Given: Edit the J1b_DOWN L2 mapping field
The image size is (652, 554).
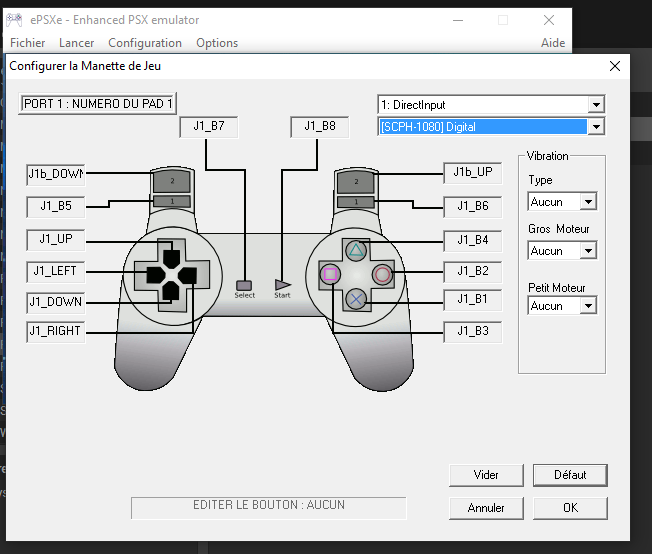Looking at the screenshot, I should pyautogui.click(x=56, y=174).
